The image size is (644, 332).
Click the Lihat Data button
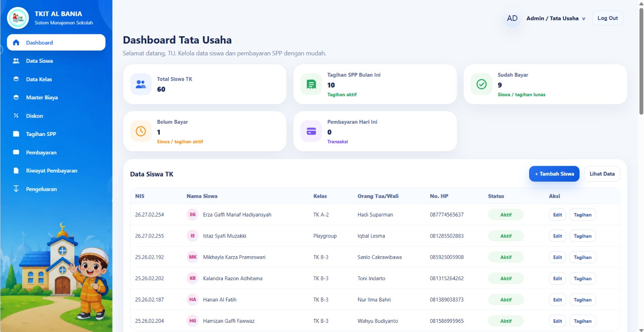coord(602,174)
